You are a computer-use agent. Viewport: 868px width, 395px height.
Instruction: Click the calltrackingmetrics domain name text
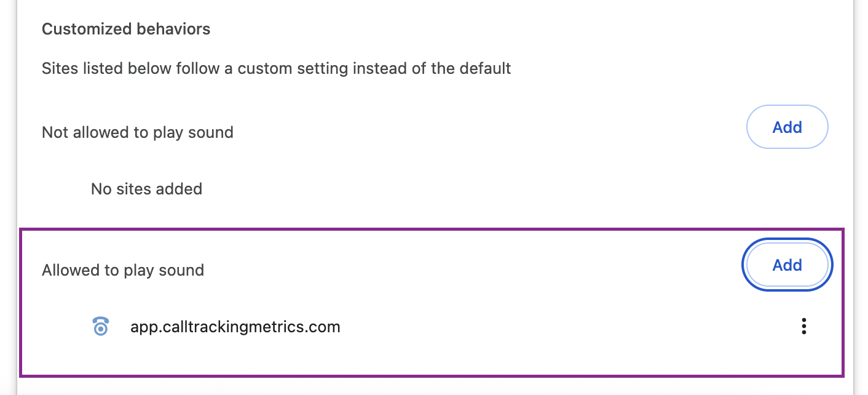(x=235, y=326)
